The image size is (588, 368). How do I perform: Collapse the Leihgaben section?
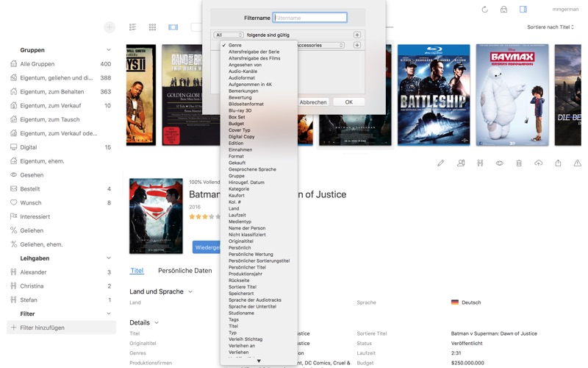tap(108, 258)
